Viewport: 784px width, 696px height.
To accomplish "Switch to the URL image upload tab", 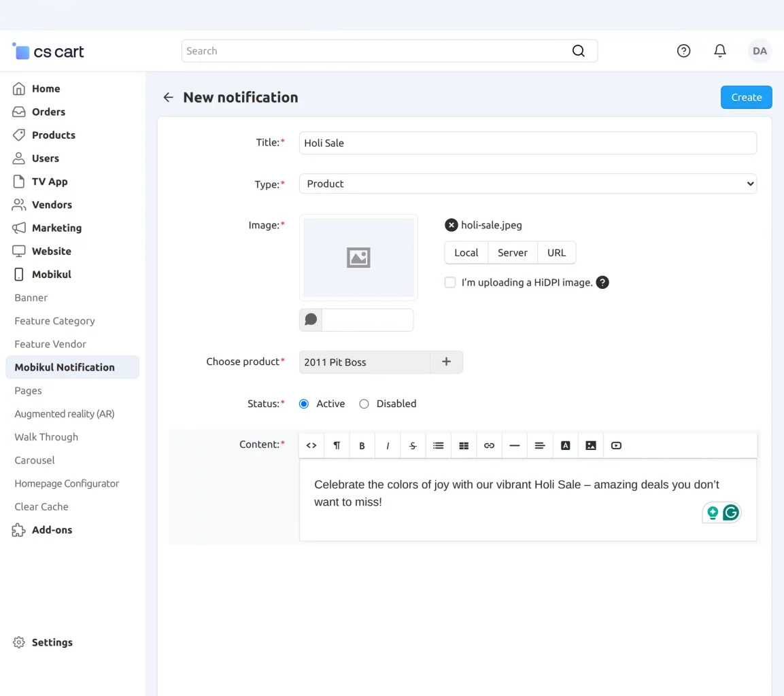I will tap(556, 252).
